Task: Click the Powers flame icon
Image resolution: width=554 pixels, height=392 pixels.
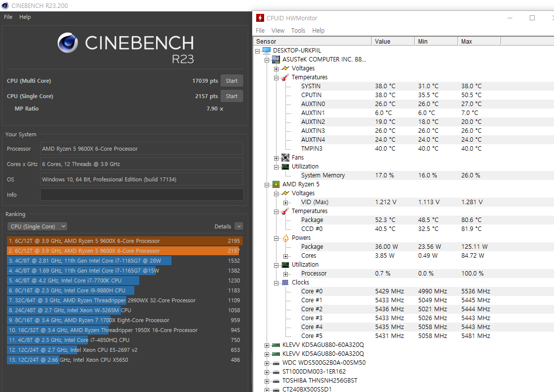Action: tap(285, 238)
